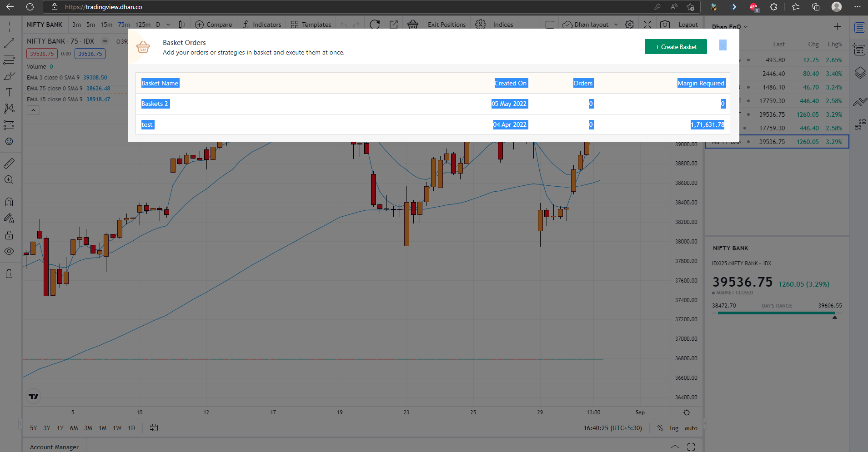Open candlestick chart style selector
Screen dimensions: 868x452
tap(182, 25)
